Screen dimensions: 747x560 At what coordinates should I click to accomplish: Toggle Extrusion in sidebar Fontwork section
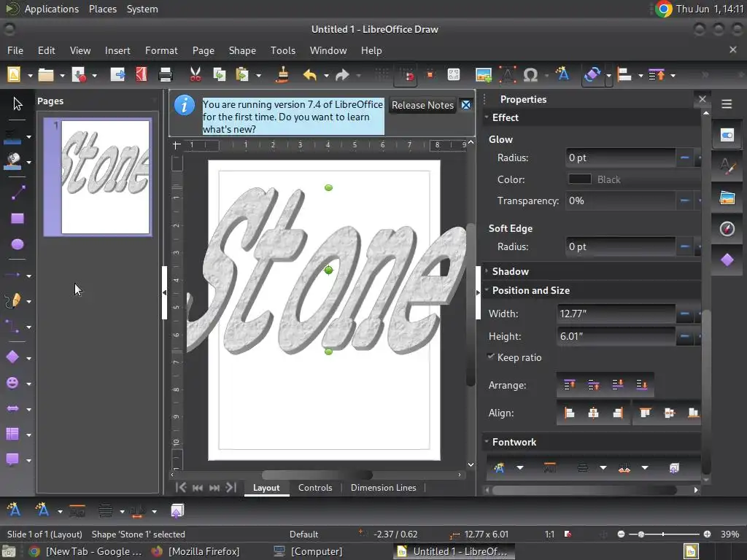point(674,468)
